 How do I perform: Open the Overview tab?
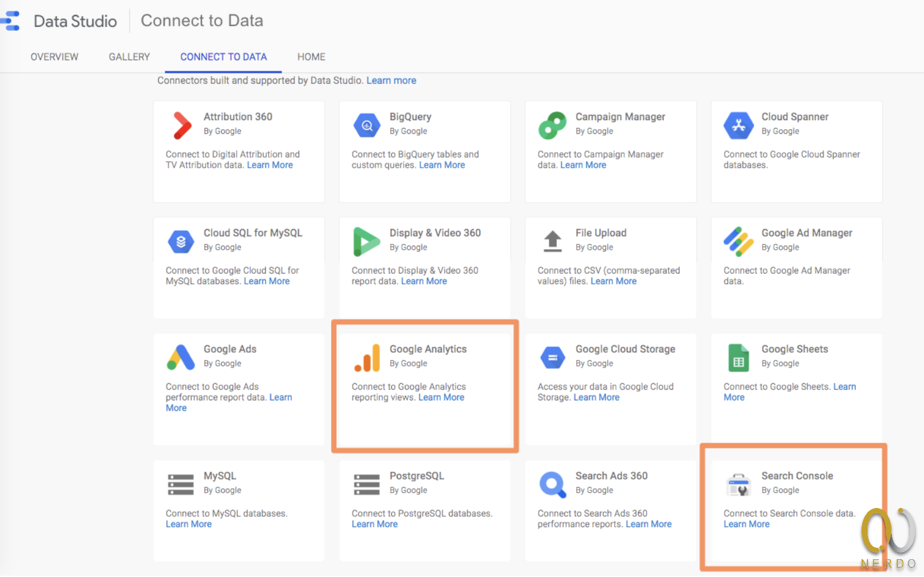click(x=55, y=57)
